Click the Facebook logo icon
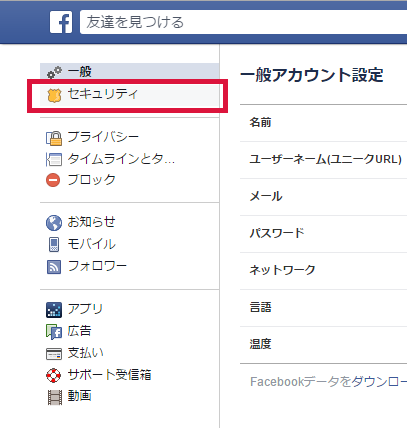 tap(61, 22)
